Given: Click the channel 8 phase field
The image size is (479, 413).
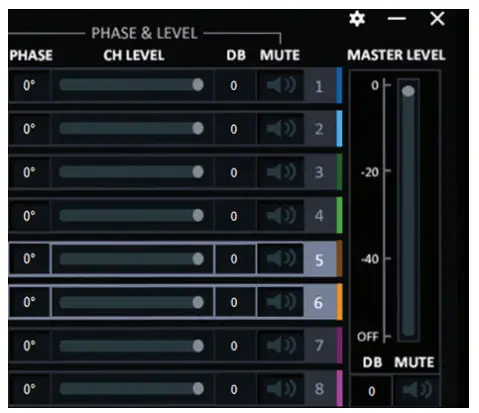Looking at the screenshot, I should (29, 389).
